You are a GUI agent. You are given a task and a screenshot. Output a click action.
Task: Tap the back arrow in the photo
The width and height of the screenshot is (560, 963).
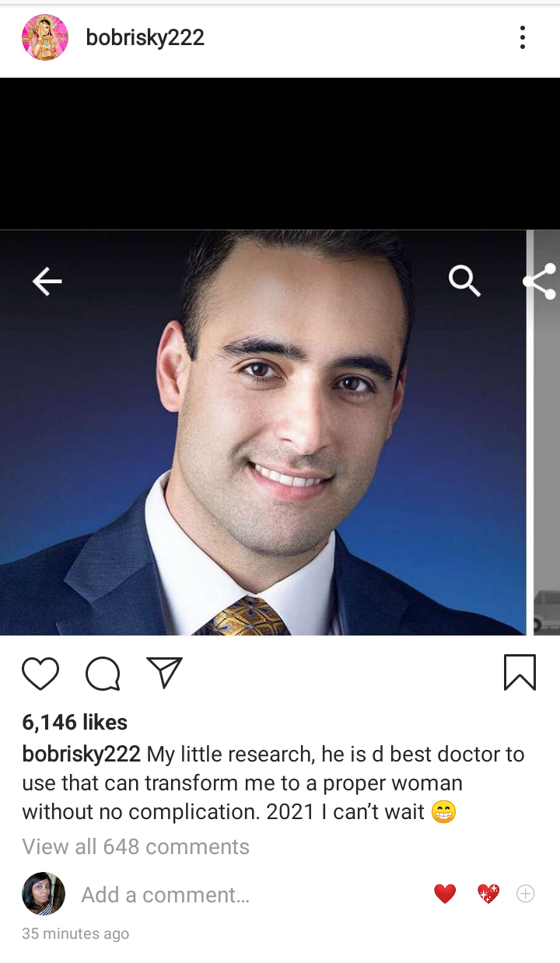click(x=47, y=281)
